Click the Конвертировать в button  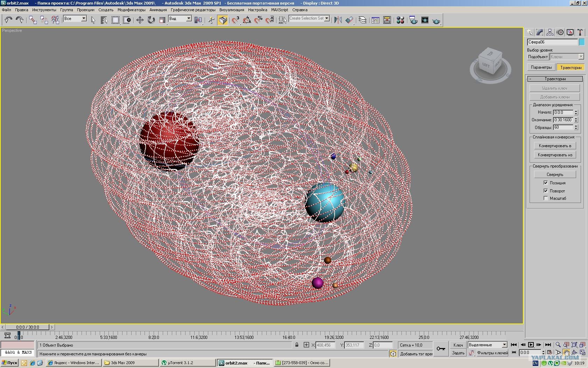pos(555,146)
